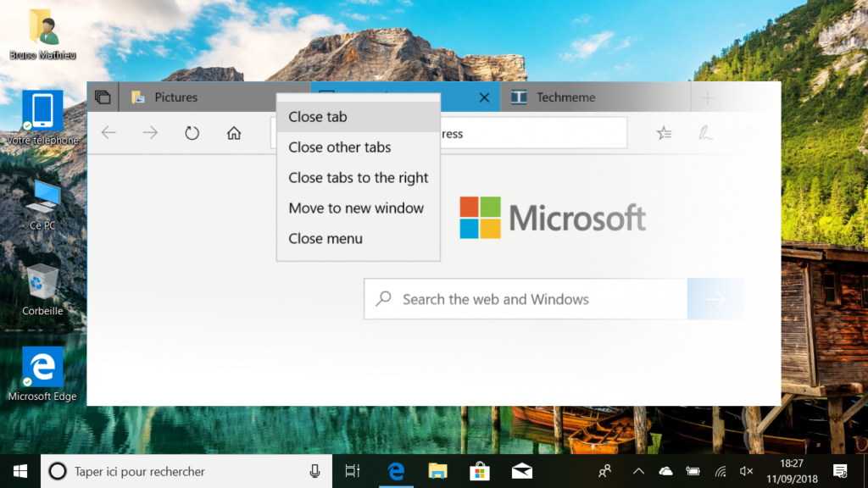Click the OneDrive cloud tray icon
The width and height of the screenshot is (868, 488).
(x=665, y=471)
